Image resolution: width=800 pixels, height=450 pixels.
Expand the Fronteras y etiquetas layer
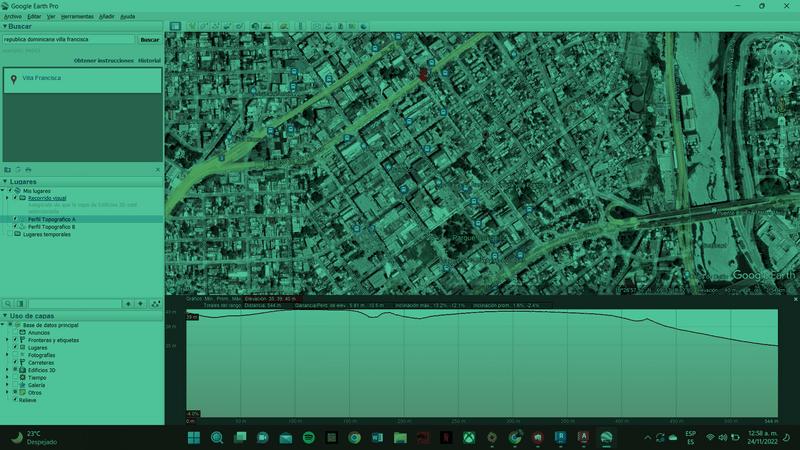[x=7, y=340]
